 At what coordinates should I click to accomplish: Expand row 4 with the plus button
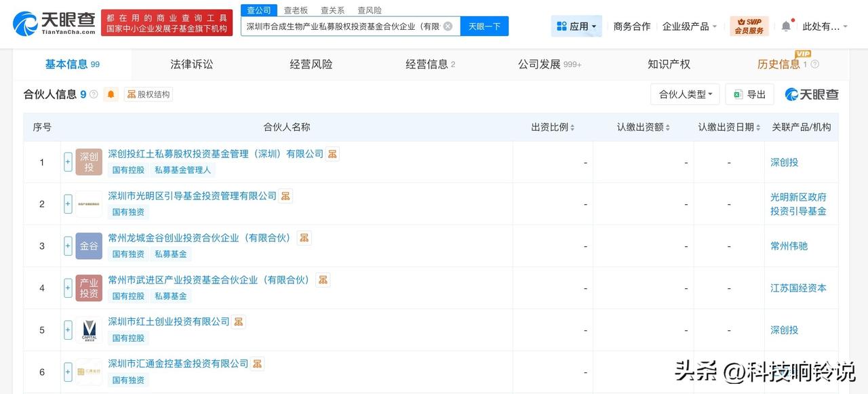(x=68, y=288)
